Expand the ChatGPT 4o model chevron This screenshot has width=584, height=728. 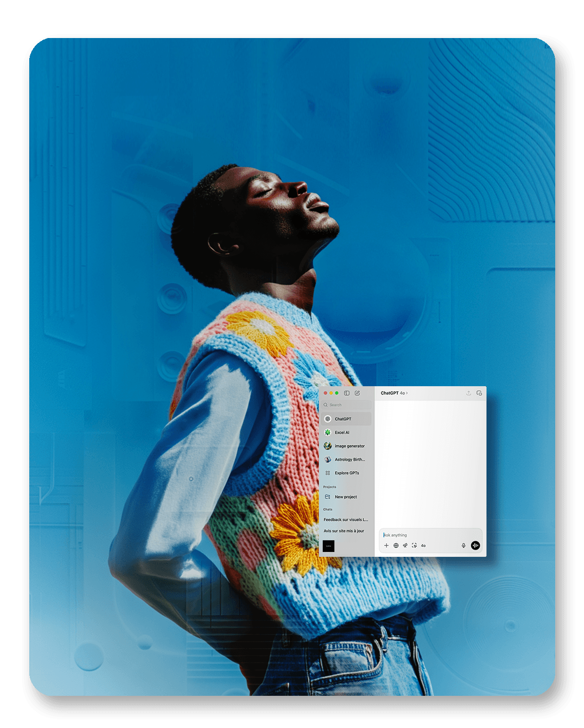[x=407, y=393]
